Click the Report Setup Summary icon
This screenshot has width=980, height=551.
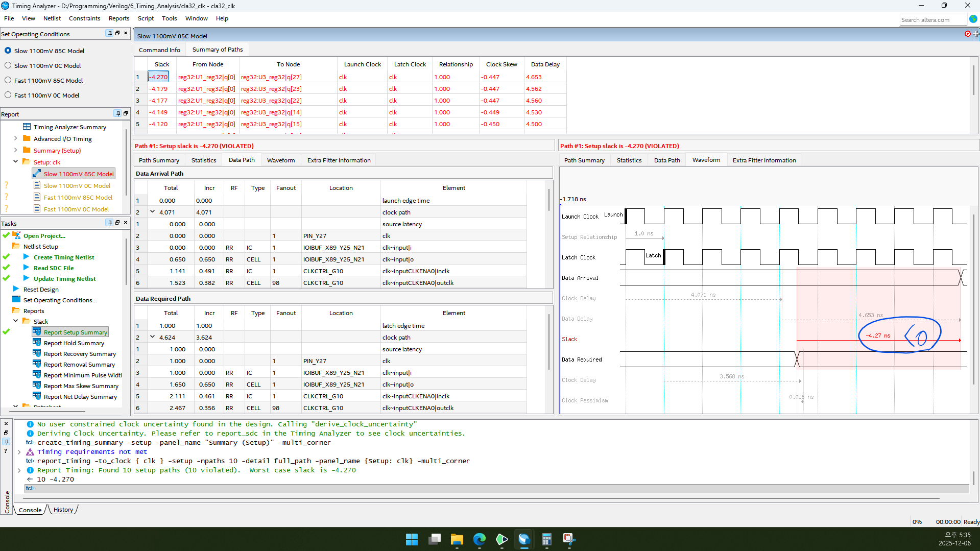pyautogui.click(x=37, y=332)
